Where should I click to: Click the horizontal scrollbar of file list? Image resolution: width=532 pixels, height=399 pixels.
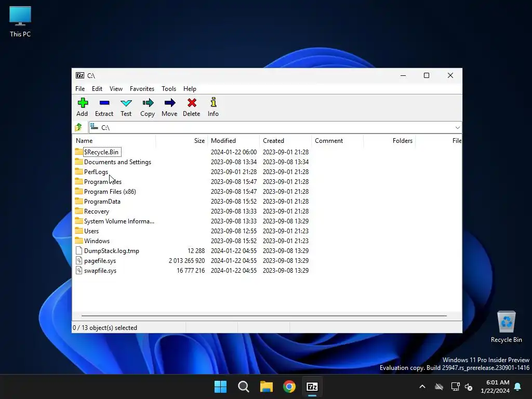click(x=264, y=315)
